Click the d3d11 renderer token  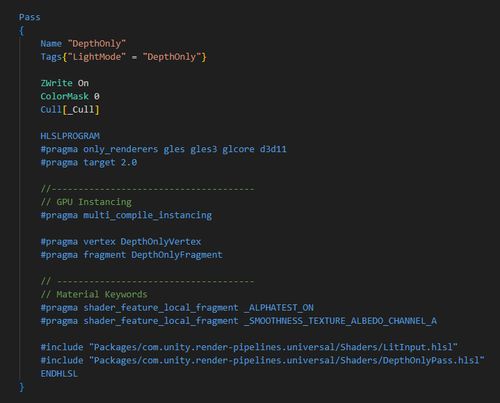click(273, 149)
